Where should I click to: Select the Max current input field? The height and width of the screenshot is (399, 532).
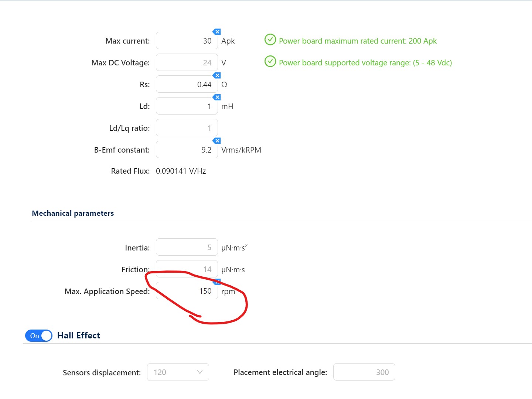click(187, 40)
